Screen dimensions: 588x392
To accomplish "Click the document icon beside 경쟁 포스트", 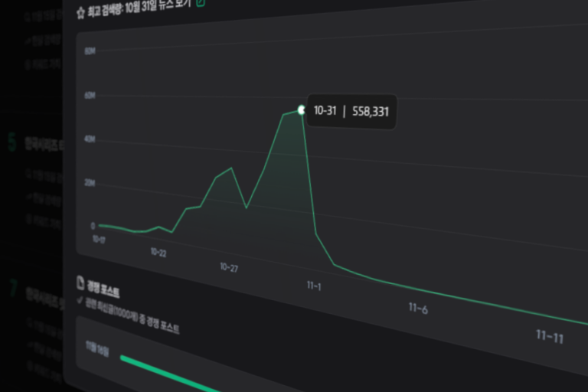I will click(x=82, y=283).
